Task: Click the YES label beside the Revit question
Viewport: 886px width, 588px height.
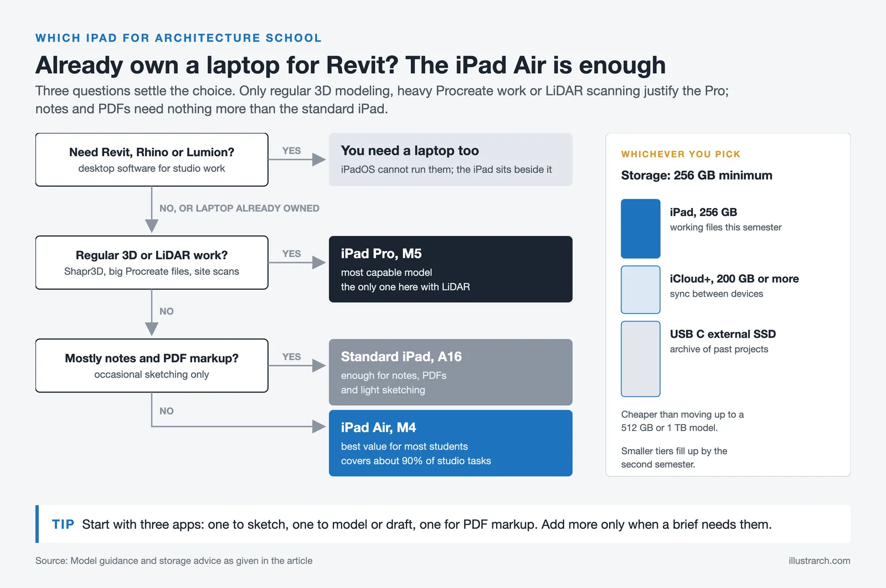Action: 291,151
